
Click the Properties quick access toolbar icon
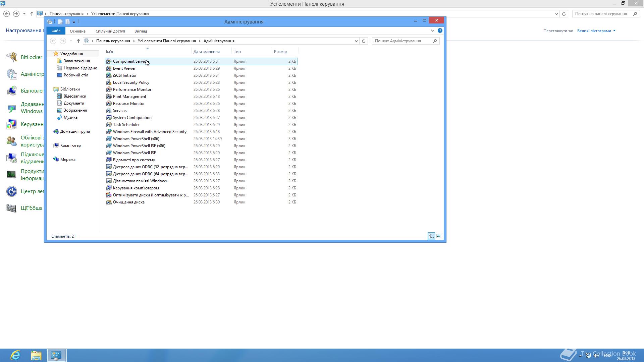point(60,22)
